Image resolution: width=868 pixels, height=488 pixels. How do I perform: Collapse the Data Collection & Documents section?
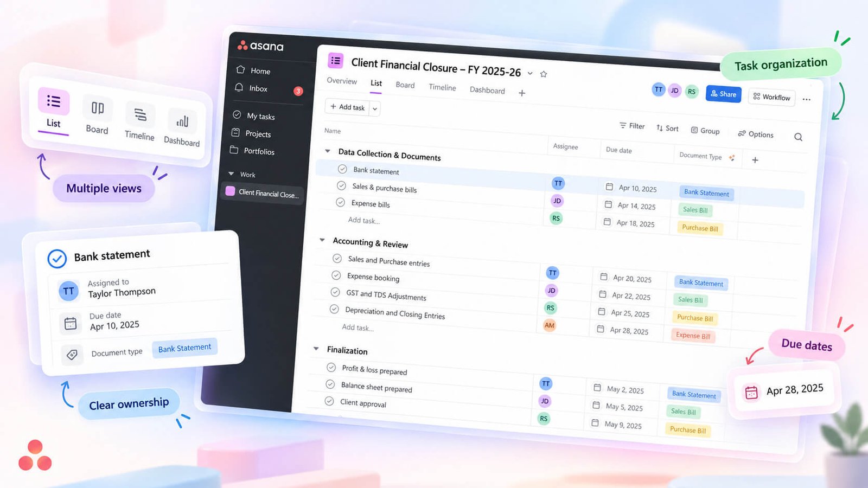(327, 151)
